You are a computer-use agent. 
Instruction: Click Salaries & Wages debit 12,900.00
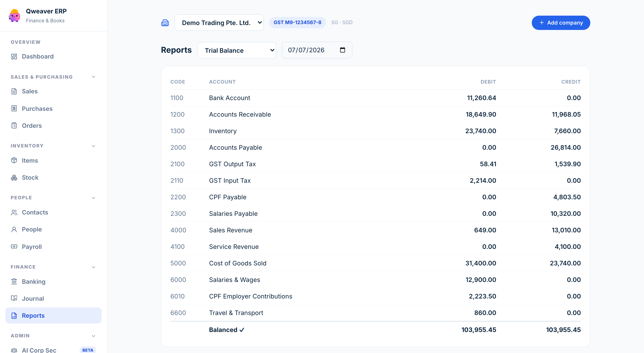(x=481, y=279)
